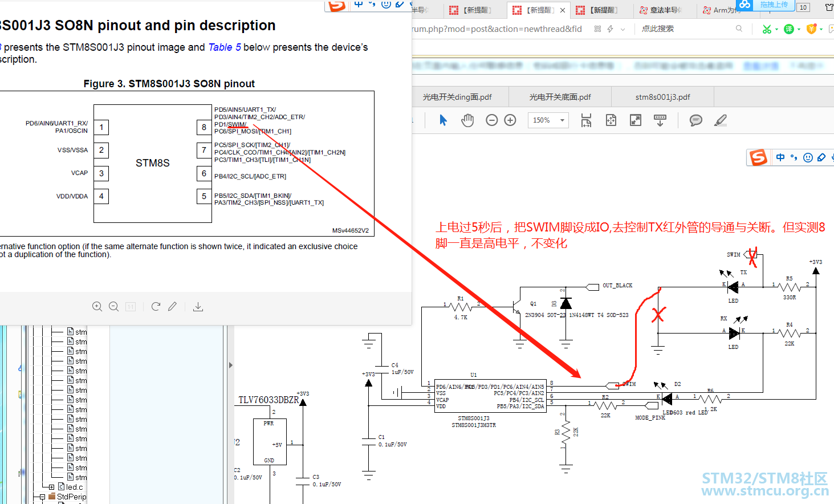
Task: Zoom out in the image viewer
Action: click(114, 307)
